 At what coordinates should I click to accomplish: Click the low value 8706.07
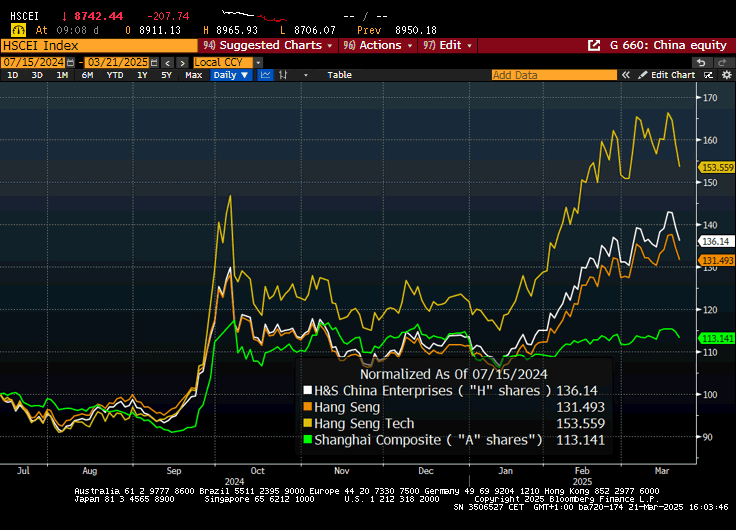(x=315, y=31)
